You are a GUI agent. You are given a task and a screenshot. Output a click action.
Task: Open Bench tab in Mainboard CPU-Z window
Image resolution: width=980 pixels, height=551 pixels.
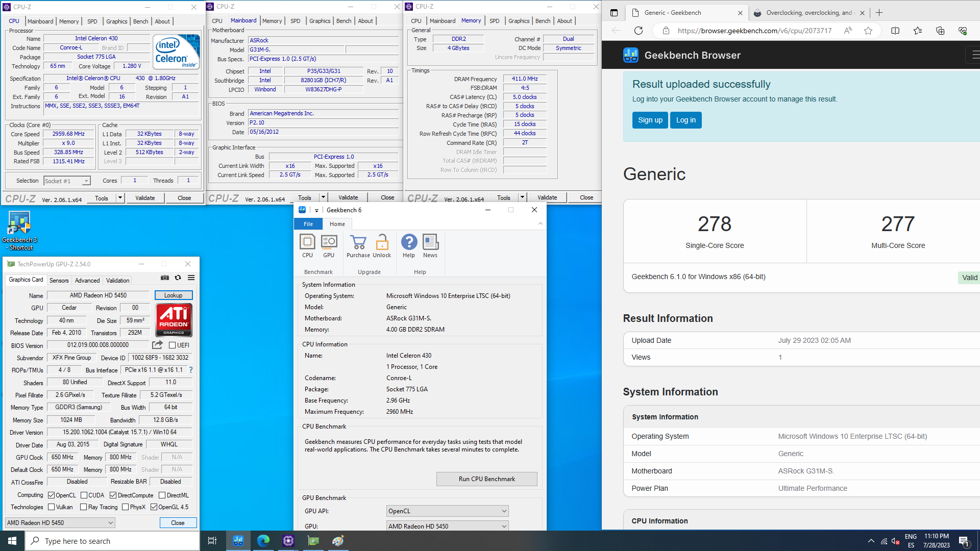tap(344, 21)
